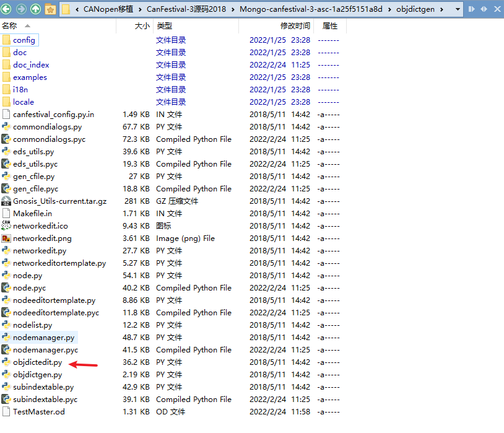Click the swap-panes arrows icon top right
Image resolution: width=504 pixels, height=433 pixels.
485,9
